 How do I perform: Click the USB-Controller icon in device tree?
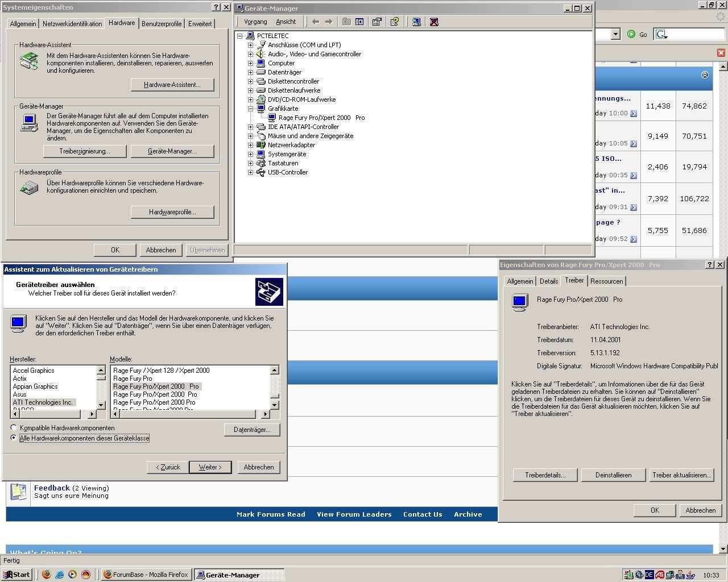261,172
